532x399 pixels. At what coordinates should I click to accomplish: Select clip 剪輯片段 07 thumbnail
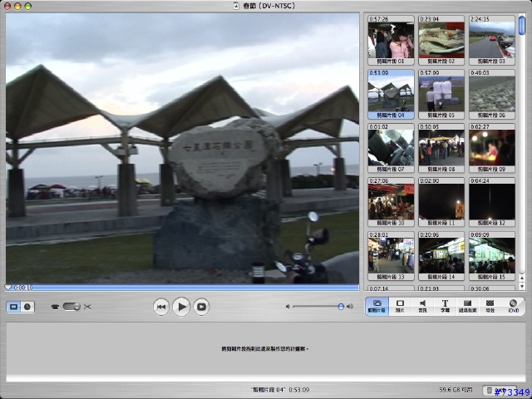click(x=391, y=148)
